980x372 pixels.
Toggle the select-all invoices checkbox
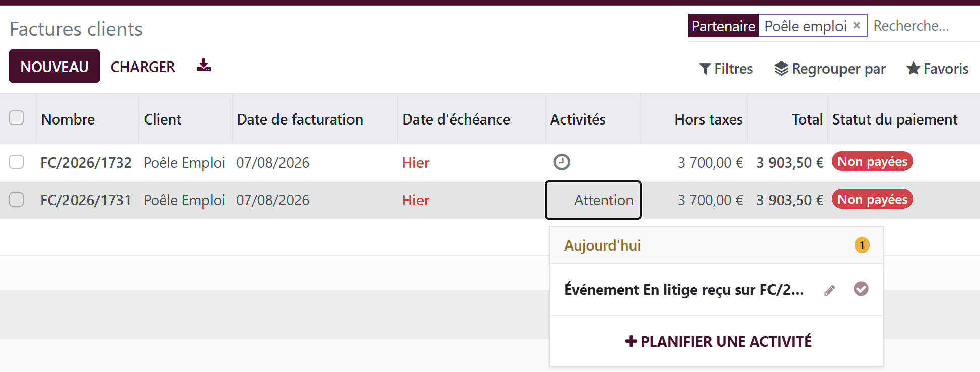[17, 118]
